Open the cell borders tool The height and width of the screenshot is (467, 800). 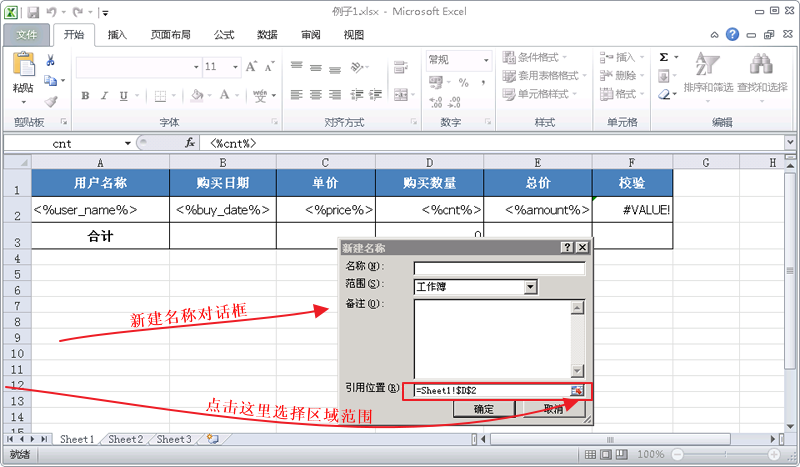pyautogui.click(x=160, y=95)
